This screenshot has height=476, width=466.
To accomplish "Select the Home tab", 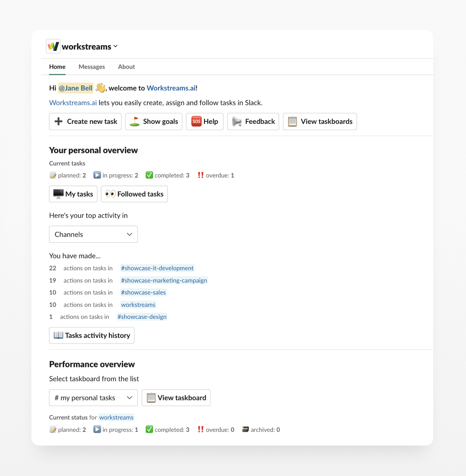I will pos(57,67).
